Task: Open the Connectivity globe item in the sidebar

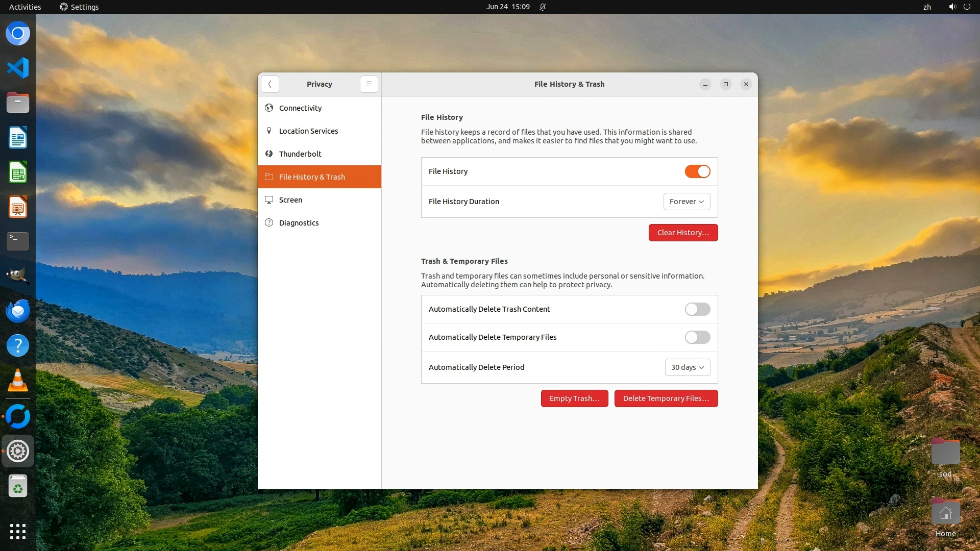Action: click(x=300, y=108)
